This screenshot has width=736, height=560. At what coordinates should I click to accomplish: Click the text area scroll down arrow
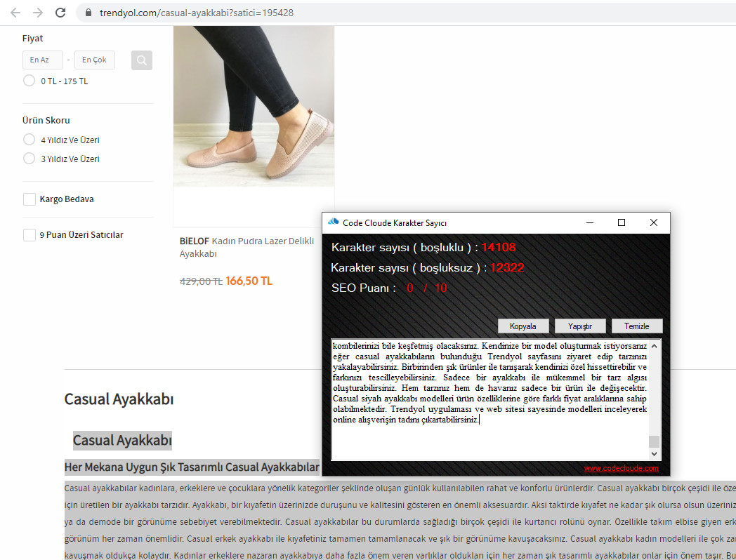coord(654,453)
